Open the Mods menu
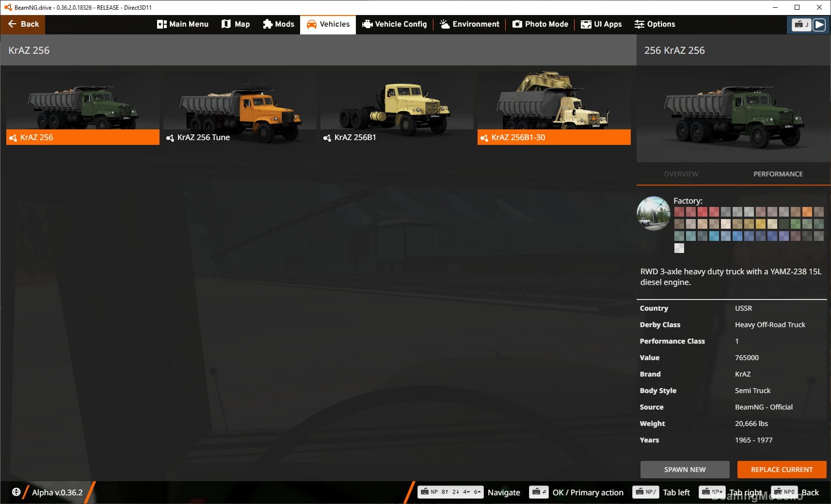 tap(278, 24)
